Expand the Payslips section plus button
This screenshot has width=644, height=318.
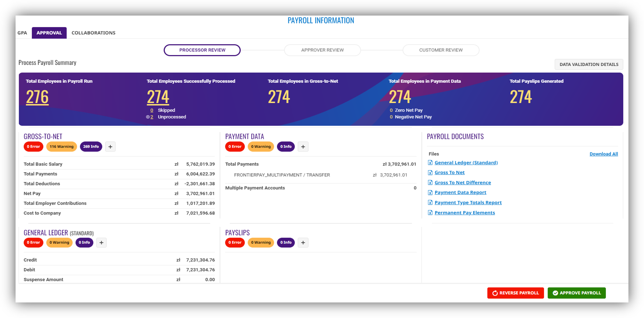coord(303,242)
